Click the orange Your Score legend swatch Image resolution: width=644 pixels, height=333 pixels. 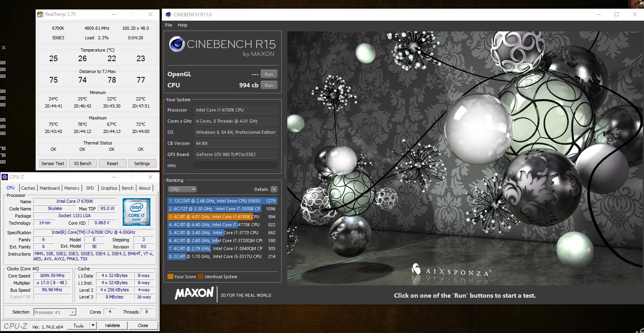(170, 277)
